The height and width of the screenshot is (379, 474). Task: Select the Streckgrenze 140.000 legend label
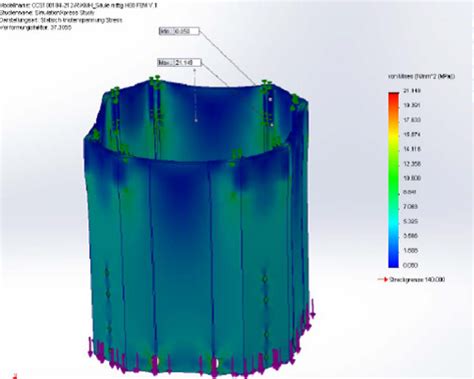pos(417,279)
